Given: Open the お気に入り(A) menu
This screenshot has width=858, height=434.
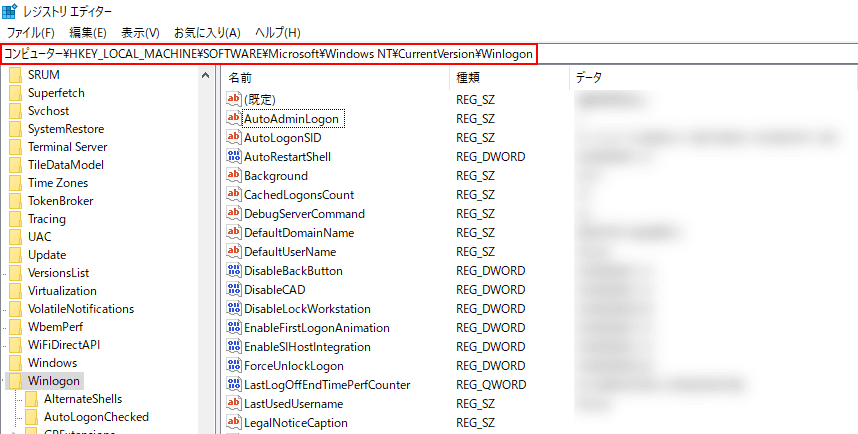Looking at the screenshot, I should (x=207, y=33).
